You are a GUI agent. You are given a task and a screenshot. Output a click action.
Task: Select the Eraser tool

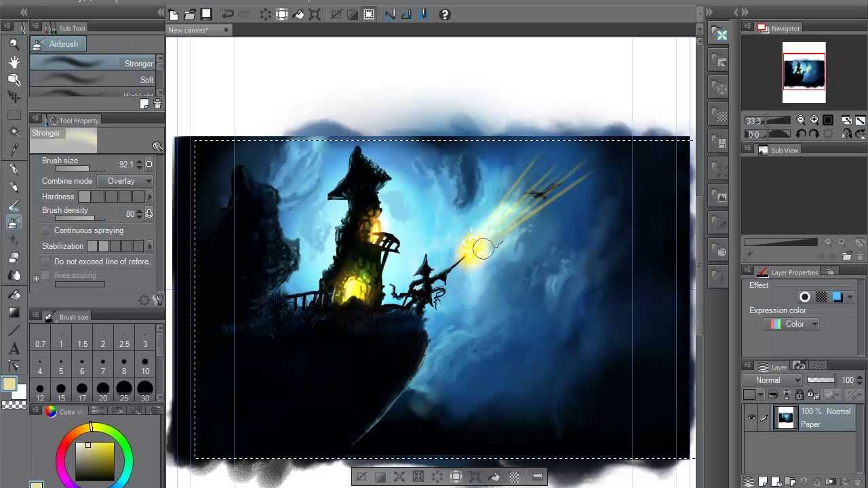tap(14, 258)
